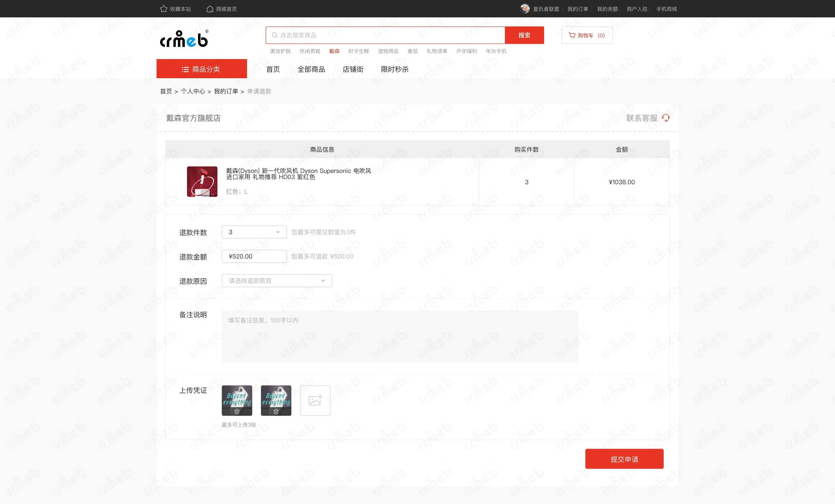Open the user avatar for 复仇者联盟
Image resolution: width=835 pixels, height=504 pixels.
click(525, 9)
